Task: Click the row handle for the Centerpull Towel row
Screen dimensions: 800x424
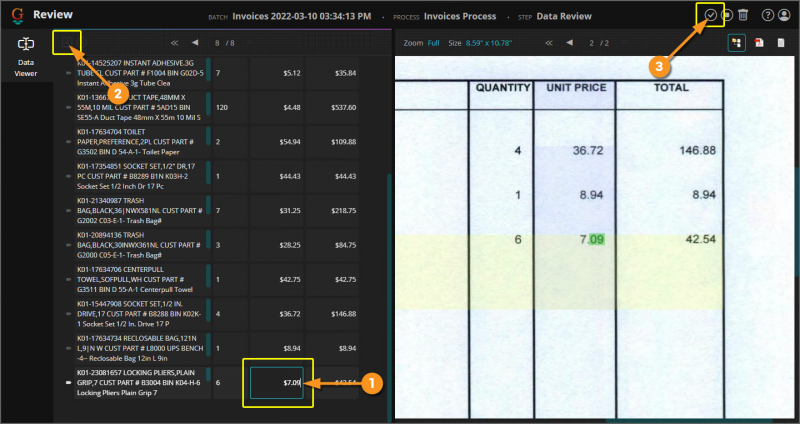Action: click(x=68, y=280)
